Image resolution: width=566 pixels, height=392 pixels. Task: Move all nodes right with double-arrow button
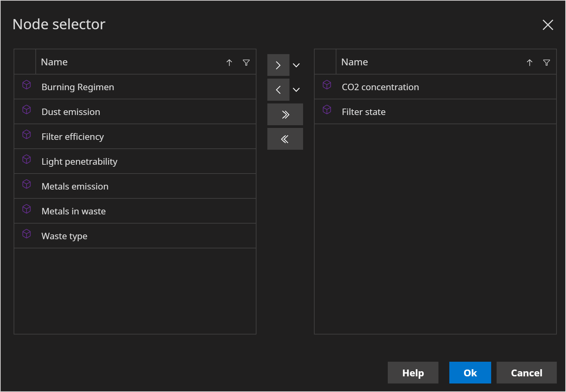point(285,114)
